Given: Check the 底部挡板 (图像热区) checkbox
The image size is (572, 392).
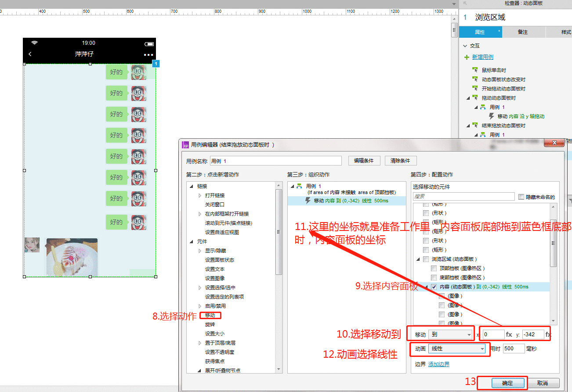Looking at the screenshot, I should pos(434,277).
